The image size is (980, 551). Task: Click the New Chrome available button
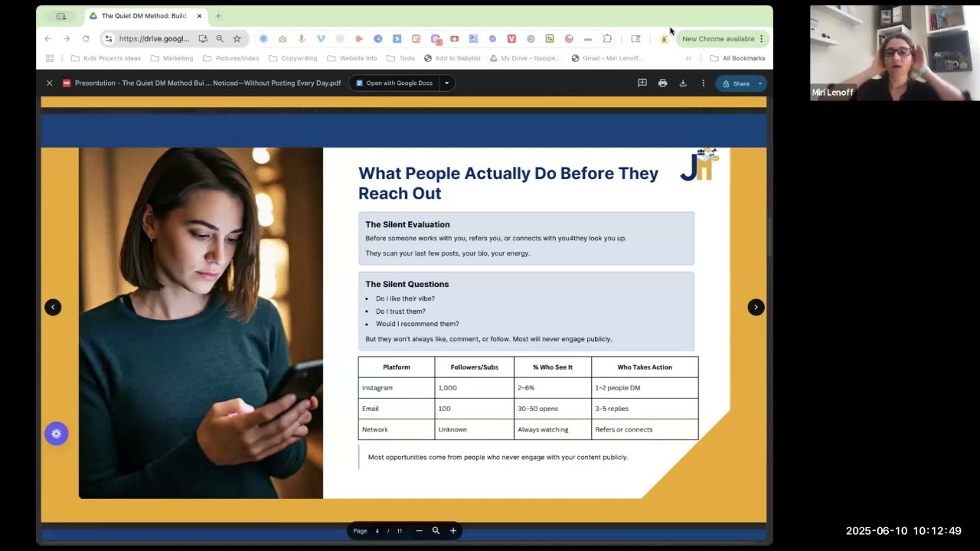(718, 39)
